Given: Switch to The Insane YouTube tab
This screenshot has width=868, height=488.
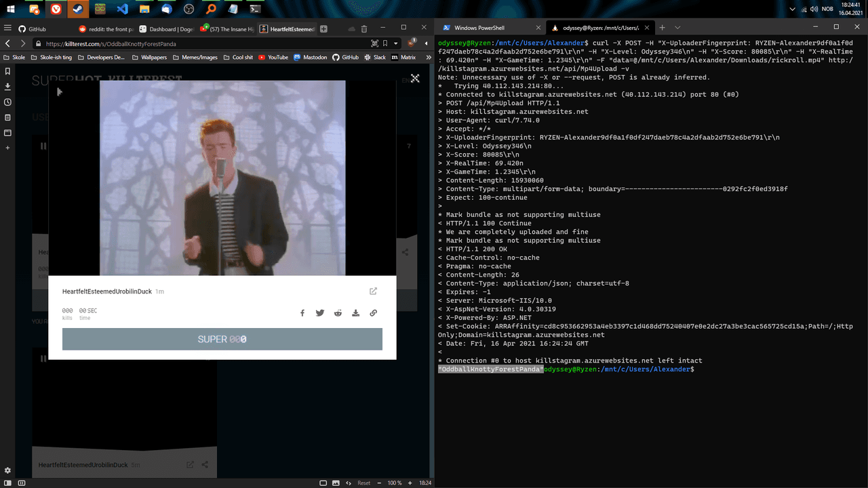Looking at the screenshot, I should (227, 29).
